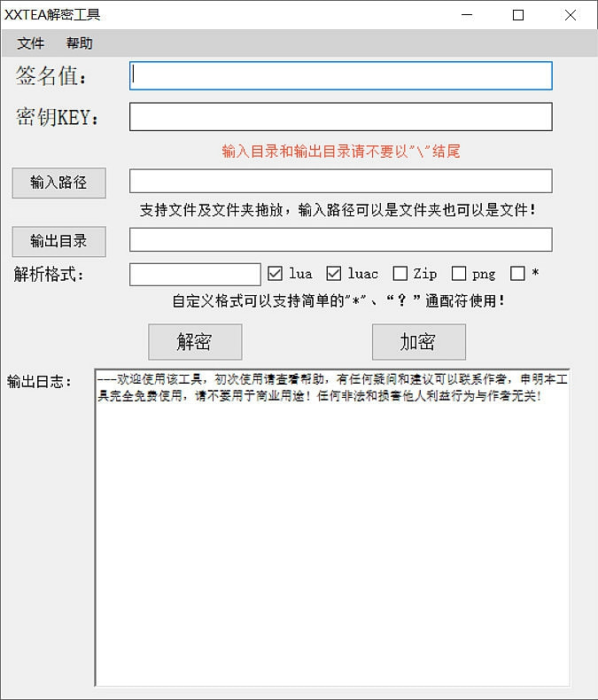Viewport: 598px width, 700px height.
Task: Open the 文件 menu
Action: click(31, 43)
